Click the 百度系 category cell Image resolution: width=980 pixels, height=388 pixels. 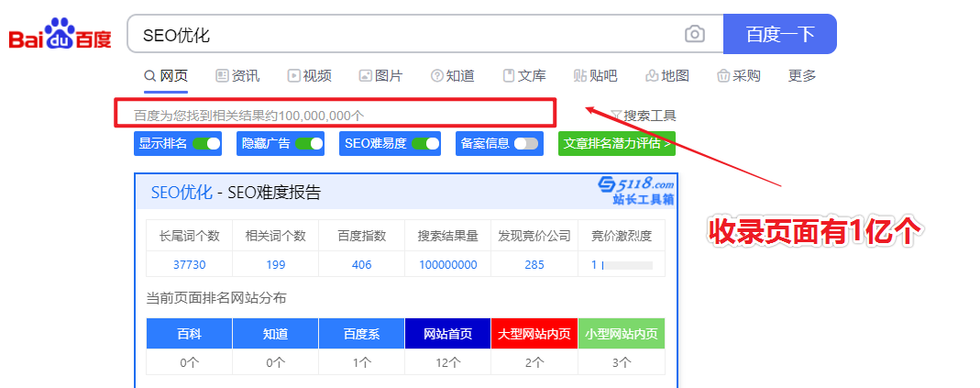click(362, 334)
